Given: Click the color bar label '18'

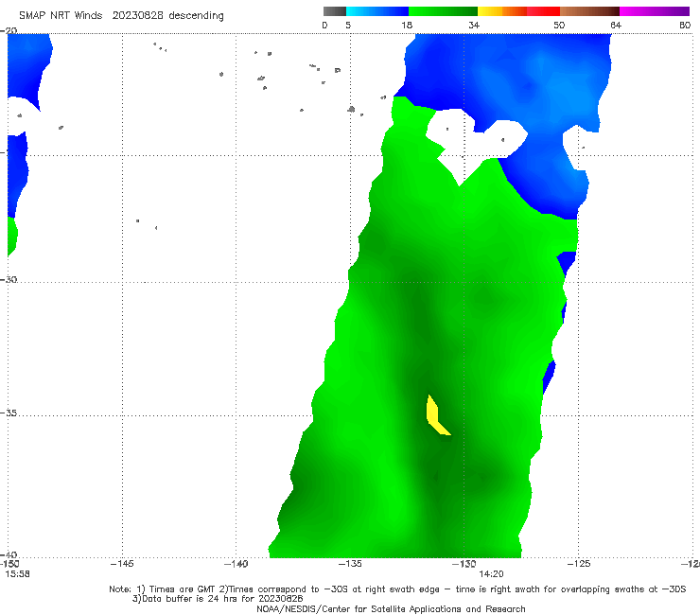Looking at the screenshot, I should point(407,26).
